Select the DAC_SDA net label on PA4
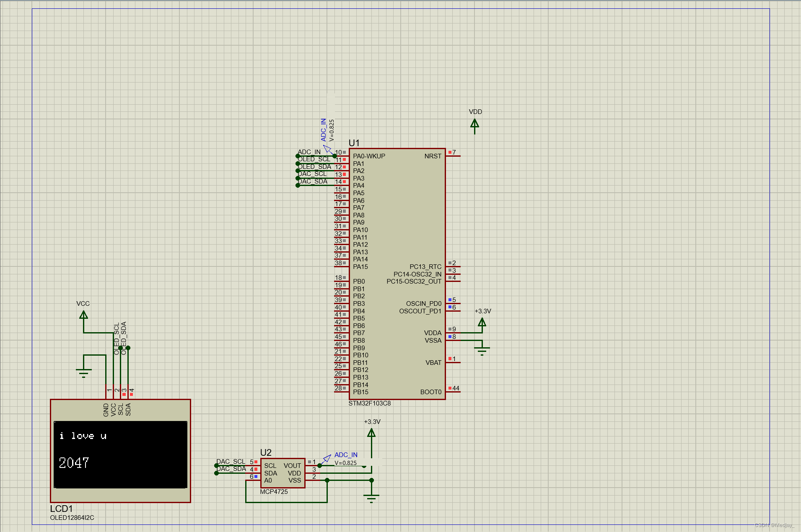801x532 pixels. click(x=313, y=181)
